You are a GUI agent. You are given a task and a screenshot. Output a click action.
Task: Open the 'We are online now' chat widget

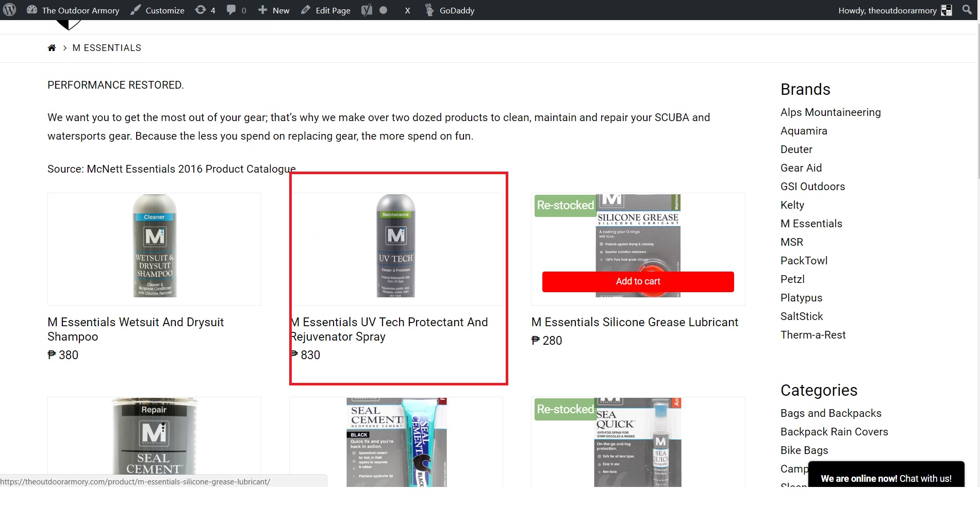(886, 478)
